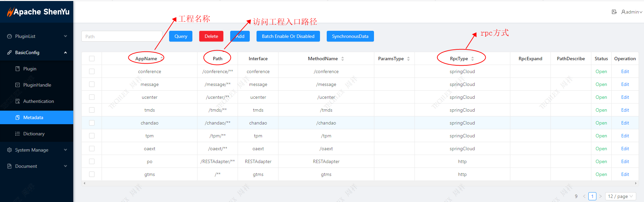Screen dimensions: 644x202
Task: Open the admin user dropdown
Action: click(x=632, y=12)
